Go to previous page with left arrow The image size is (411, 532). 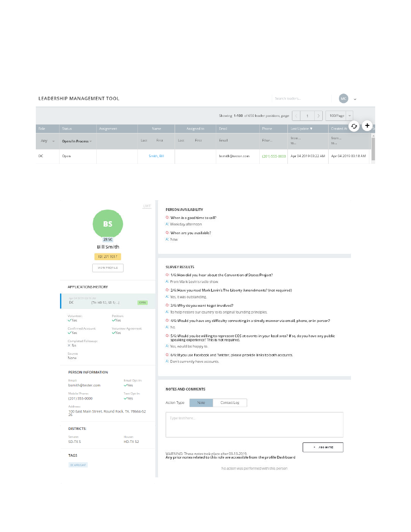pos(296,116)
